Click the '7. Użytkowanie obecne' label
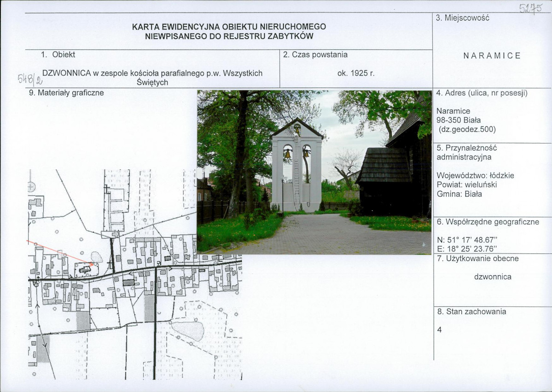The image size is (552, 392). (x=478, y=258)
